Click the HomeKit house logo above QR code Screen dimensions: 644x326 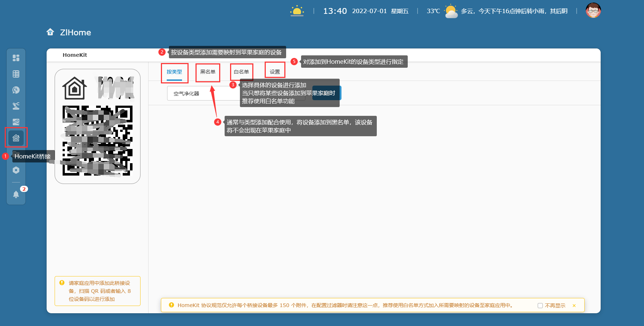[x=75, y=88]
